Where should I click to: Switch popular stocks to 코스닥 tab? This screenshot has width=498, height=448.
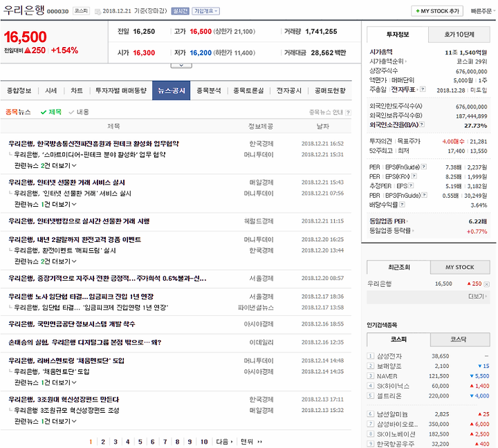click(459, 339)
